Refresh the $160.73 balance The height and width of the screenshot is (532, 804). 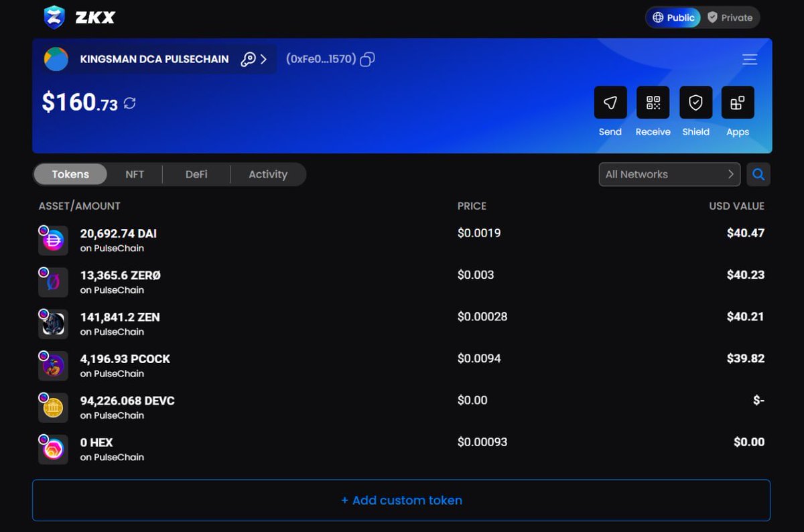point(130,103)
